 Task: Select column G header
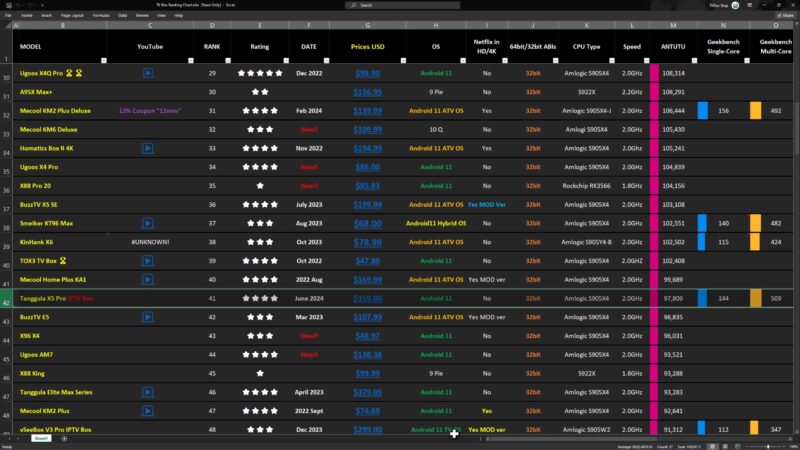[x=367, y=25]
